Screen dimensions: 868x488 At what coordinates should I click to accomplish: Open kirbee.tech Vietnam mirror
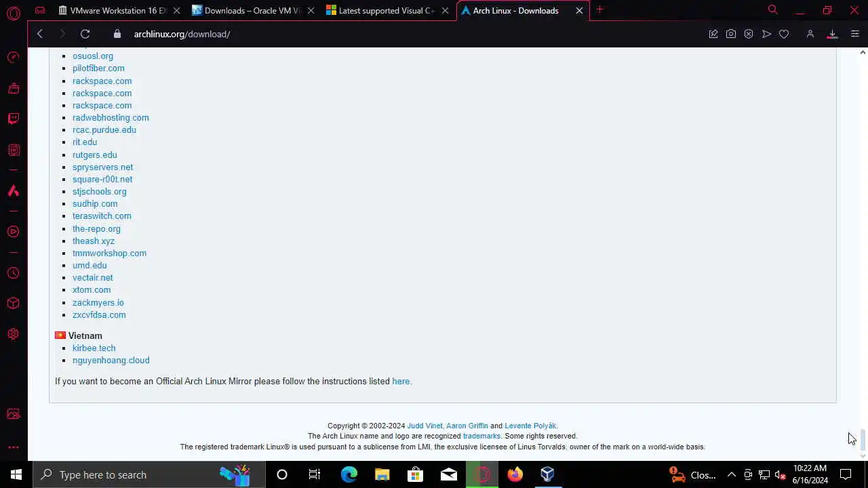point(94,348)
